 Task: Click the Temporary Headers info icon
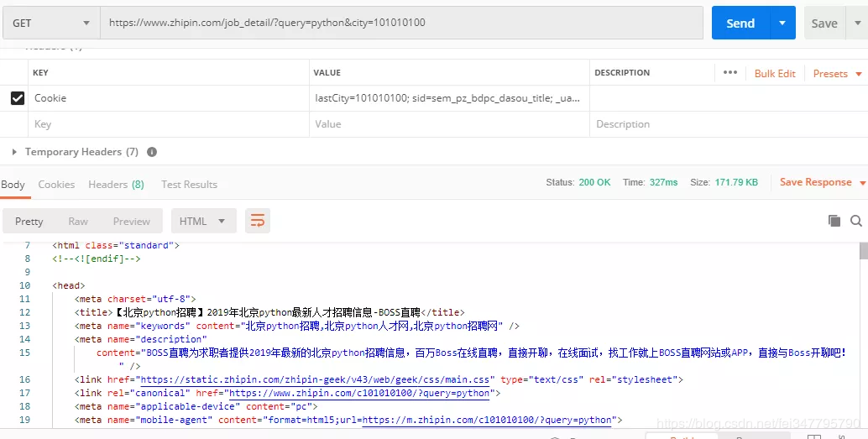pos(152,152)
